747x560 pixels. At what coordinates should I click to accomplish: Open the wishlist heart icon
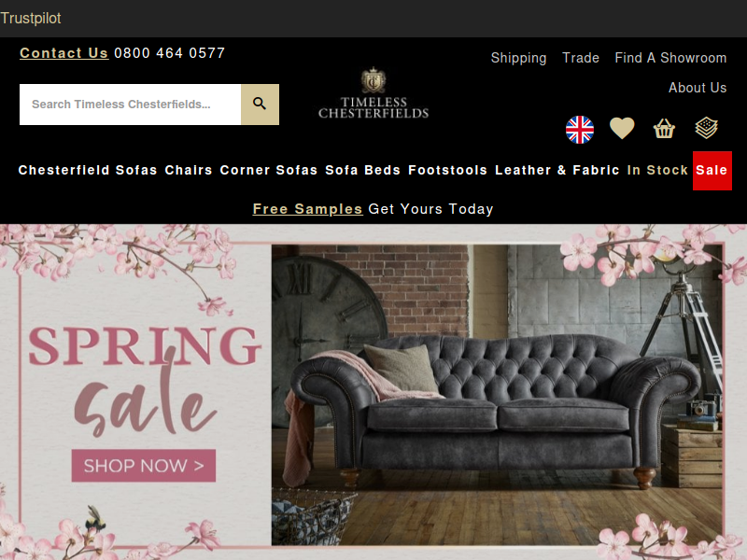pyautogui.click(x=622, y=128)
